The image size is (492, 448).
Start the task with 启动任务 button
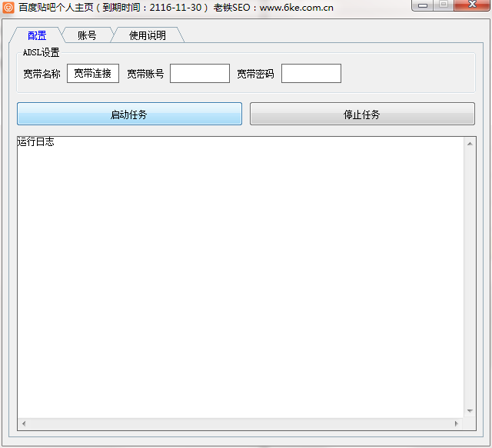pyautogui.click(x=129, y=114)
